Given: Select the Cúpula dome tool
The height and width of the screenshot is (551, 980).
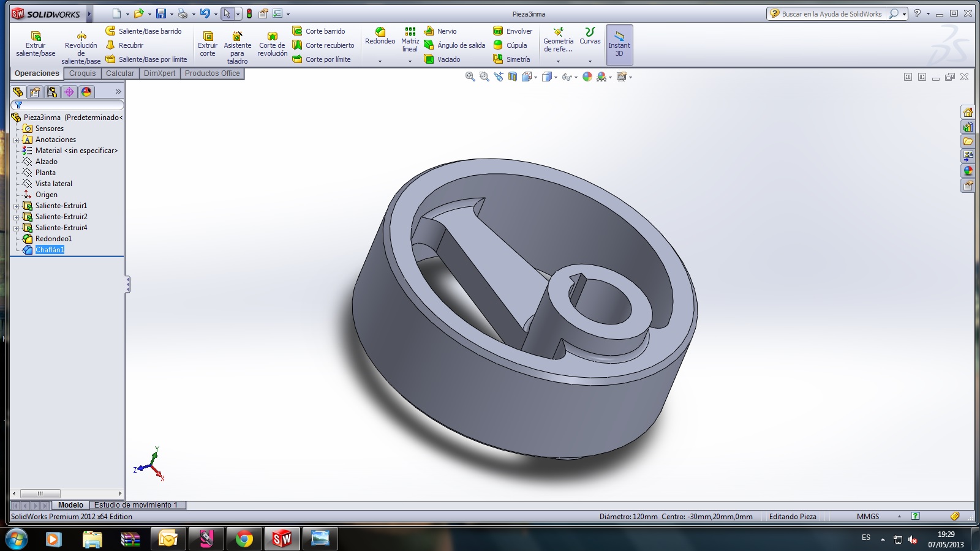Looking at the screenshot, I should click(510, 45).
